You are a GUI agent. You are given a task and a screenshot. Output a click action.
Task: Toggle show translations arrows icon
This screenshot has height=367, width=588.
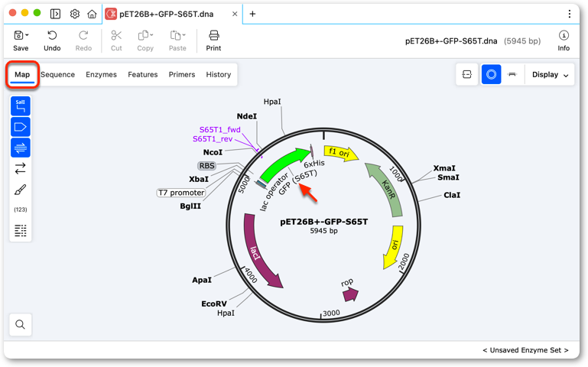tap(21, 169)
